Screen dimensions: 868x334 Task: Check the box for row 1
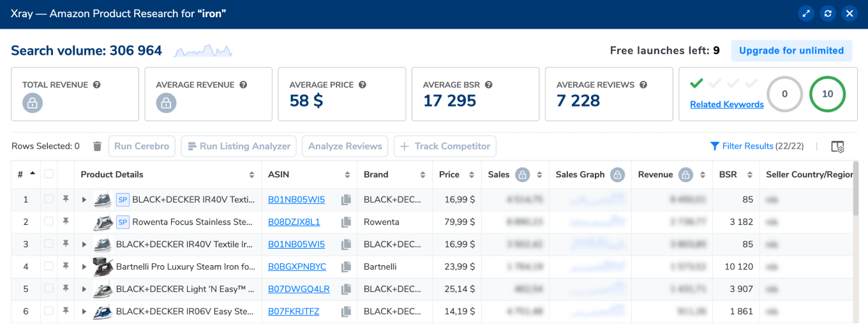[49, 200]
